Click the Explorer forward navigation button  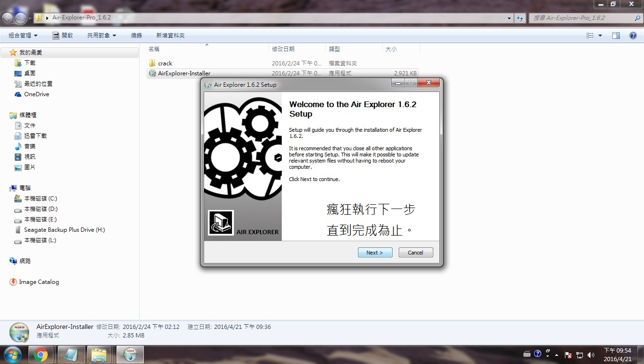pos(21,18)
